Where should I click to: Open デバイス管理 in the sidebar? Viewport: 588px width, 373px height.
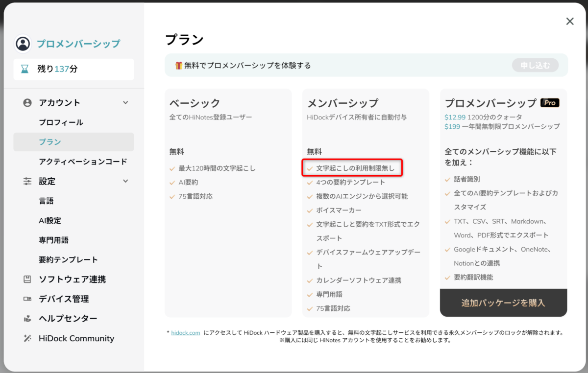(x=64, y=299)
